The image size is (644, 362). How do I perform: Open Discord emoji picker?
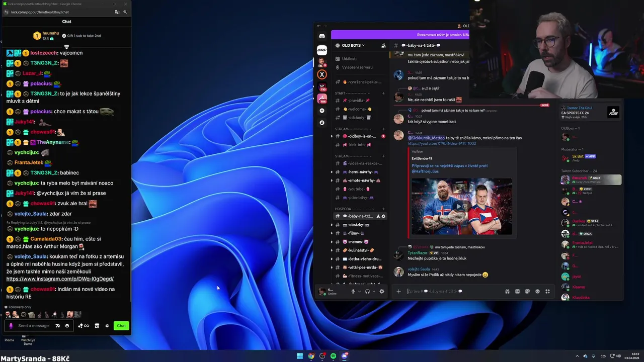pos(537,291)
